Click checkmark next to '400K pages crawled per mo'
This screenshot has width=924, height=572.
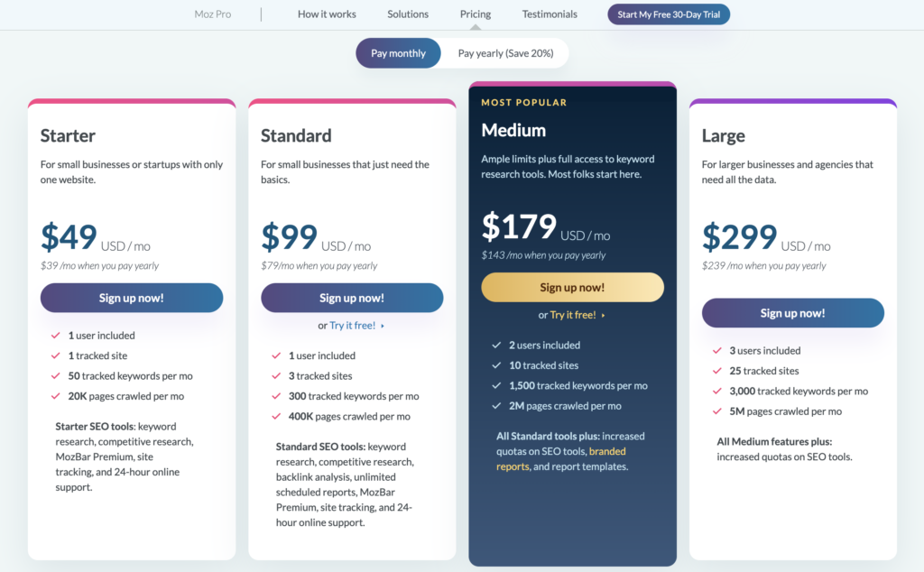pos(276,417)
